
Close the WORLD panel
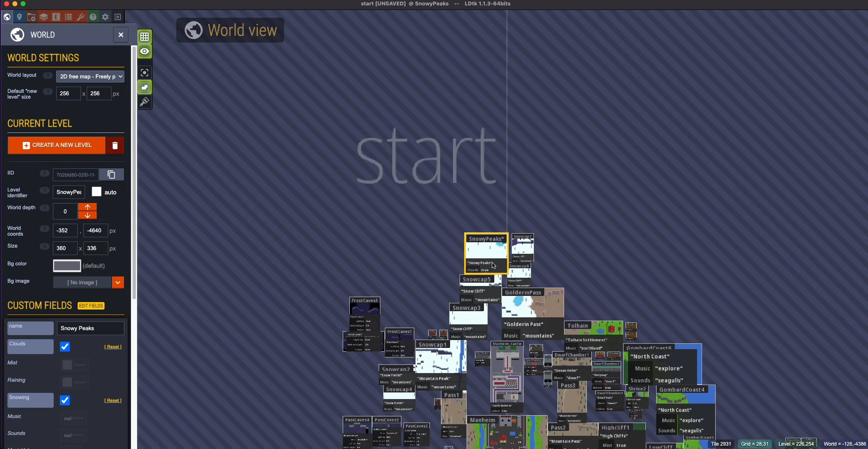(121, 35)
